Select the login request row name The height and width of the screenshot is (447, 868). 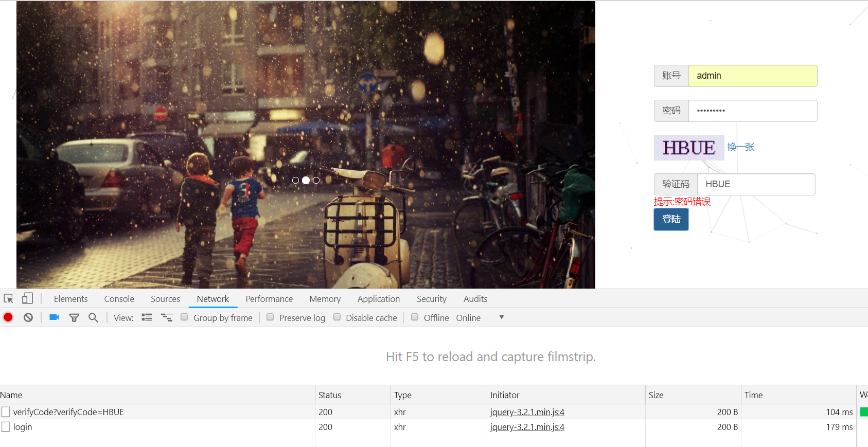tap(23, 427)
